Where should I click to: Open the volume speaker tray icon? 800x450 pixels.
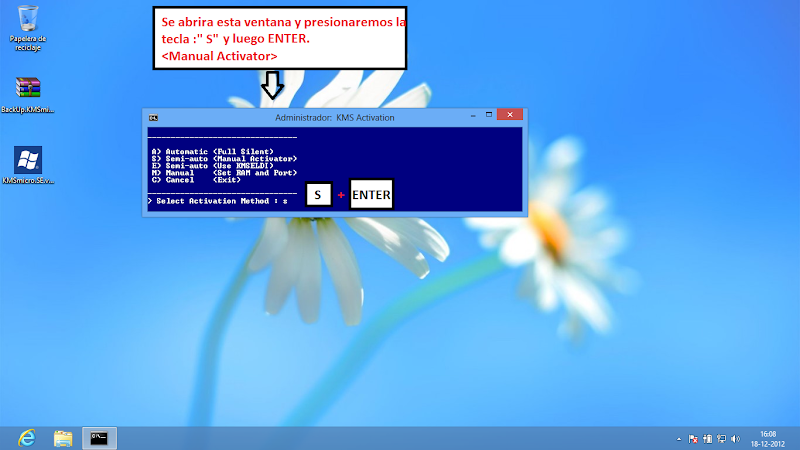tap(735, 439)
